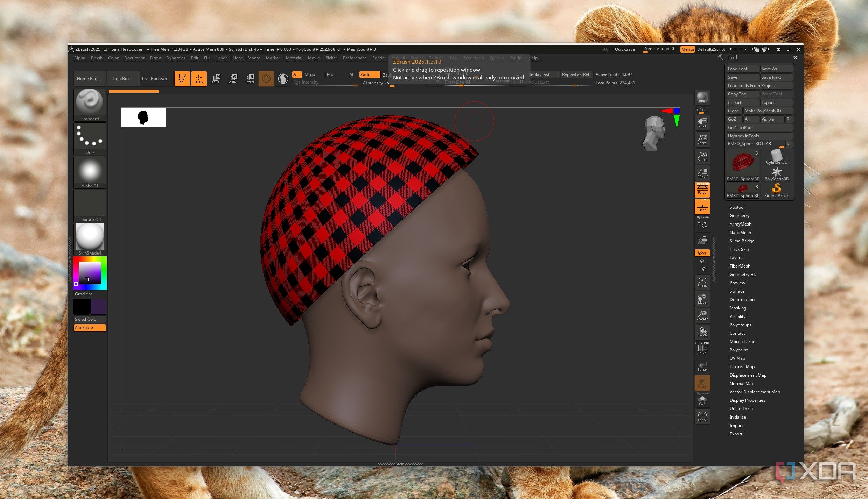Select the Scale gizmo tool
Image resolution: width=868 pixels, height=499 pixels.
click(232, 78)
